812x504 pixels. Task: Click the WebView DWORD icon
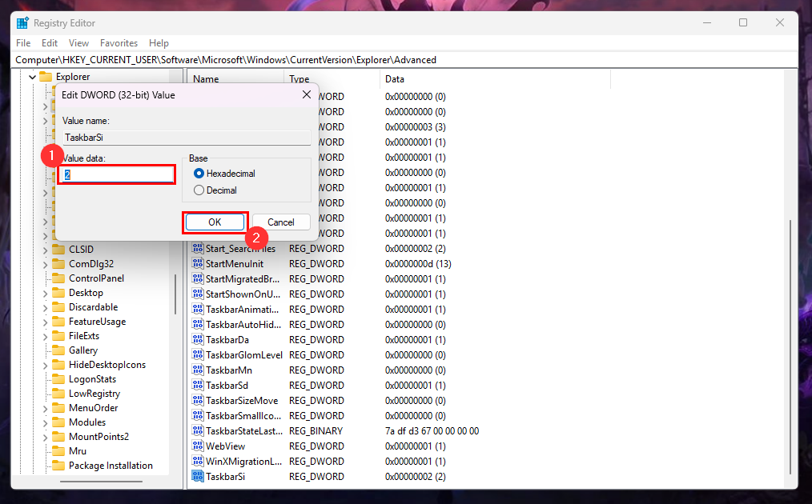[198, 446]
